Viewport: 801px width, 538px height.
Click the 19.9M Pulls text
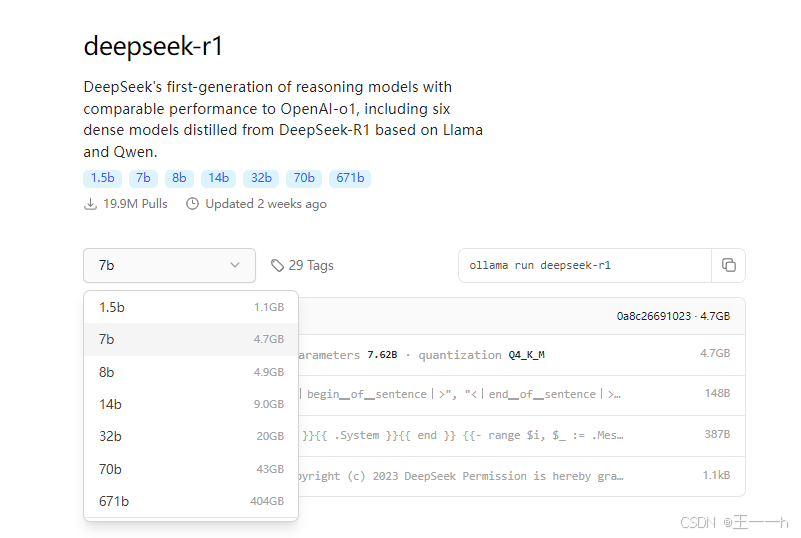click(135, 204)
